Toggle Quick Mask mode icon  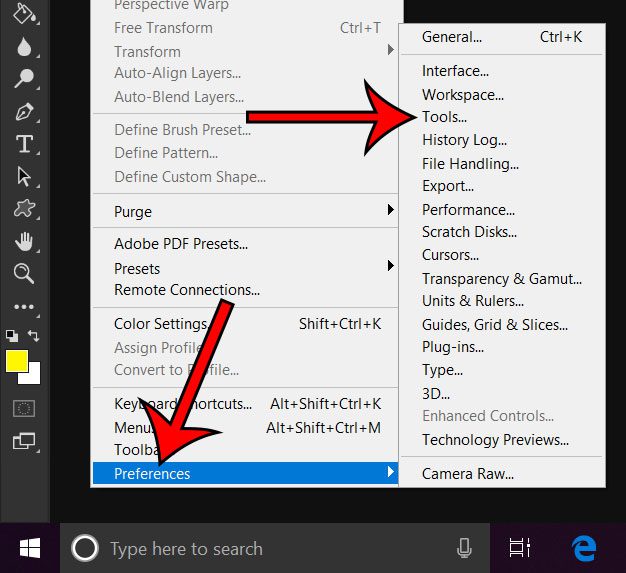24,408
